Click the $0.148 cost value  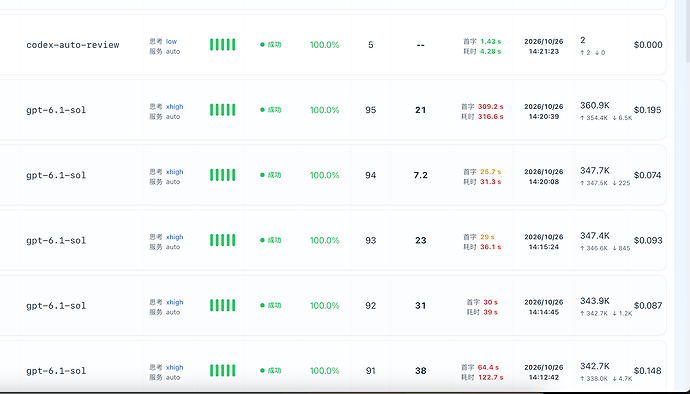[648, 370]
